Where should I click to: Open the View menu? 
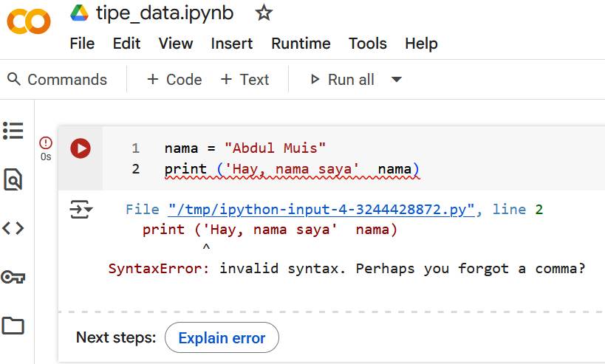click(176, 43)
